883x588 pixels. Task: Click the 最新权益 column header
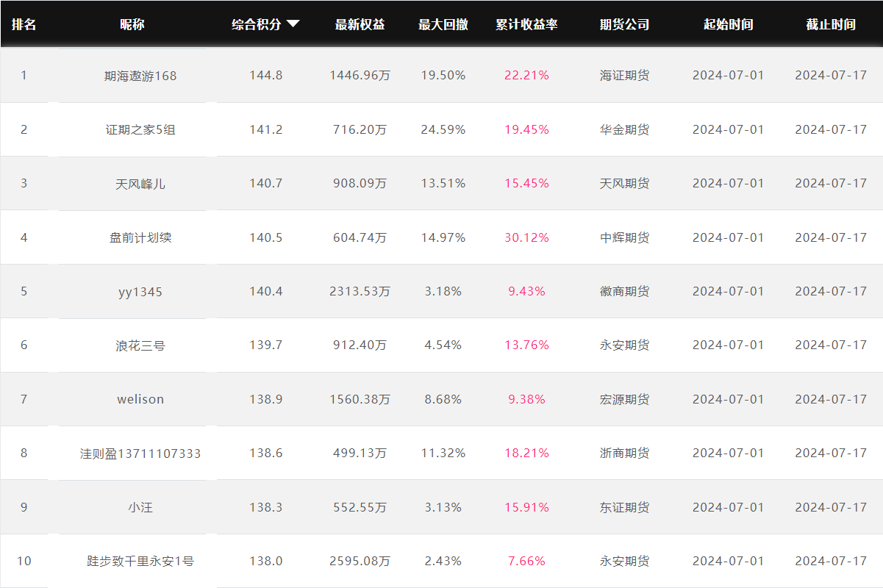[x=360, y=24]
